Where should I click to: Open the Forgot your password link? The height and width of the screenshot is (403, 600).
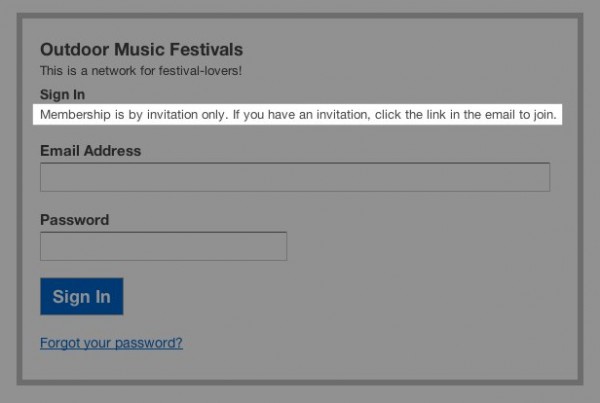pos(111,343)
